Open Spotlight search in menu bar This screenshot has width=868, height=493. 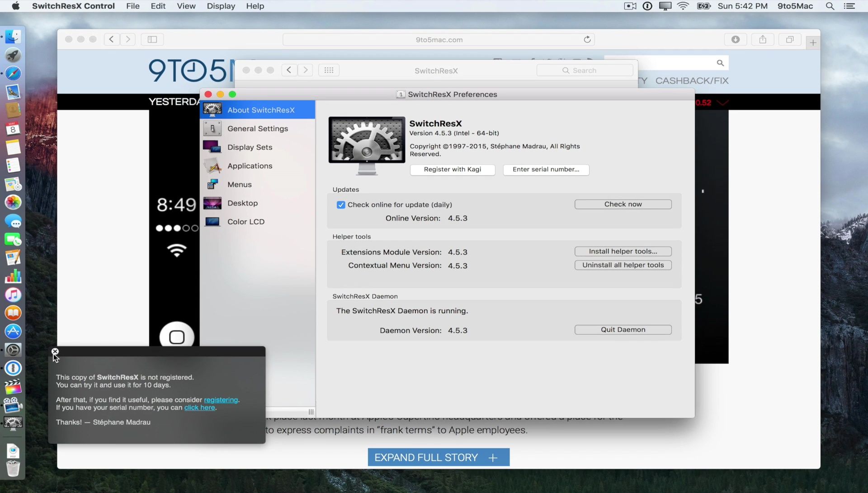click(830, 6)
